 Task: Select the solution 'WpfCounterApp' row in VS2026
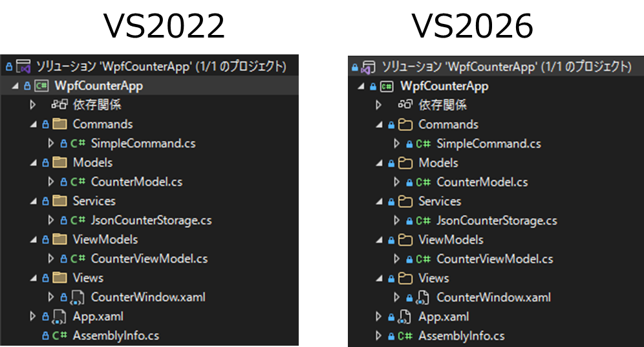pyautogui.click(x=496, y=67)
